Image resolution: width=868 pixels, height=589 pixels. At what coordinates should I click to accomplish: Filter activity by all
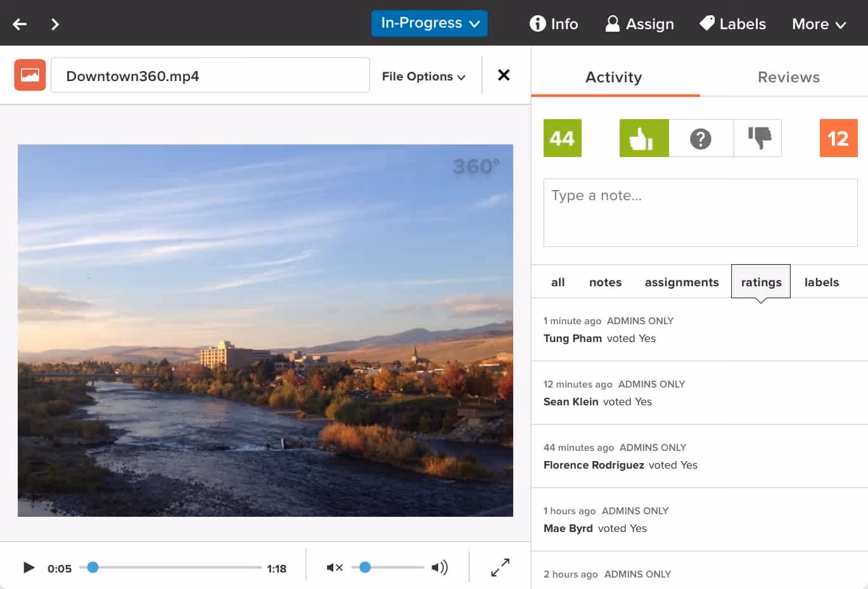tap(558, 282)
